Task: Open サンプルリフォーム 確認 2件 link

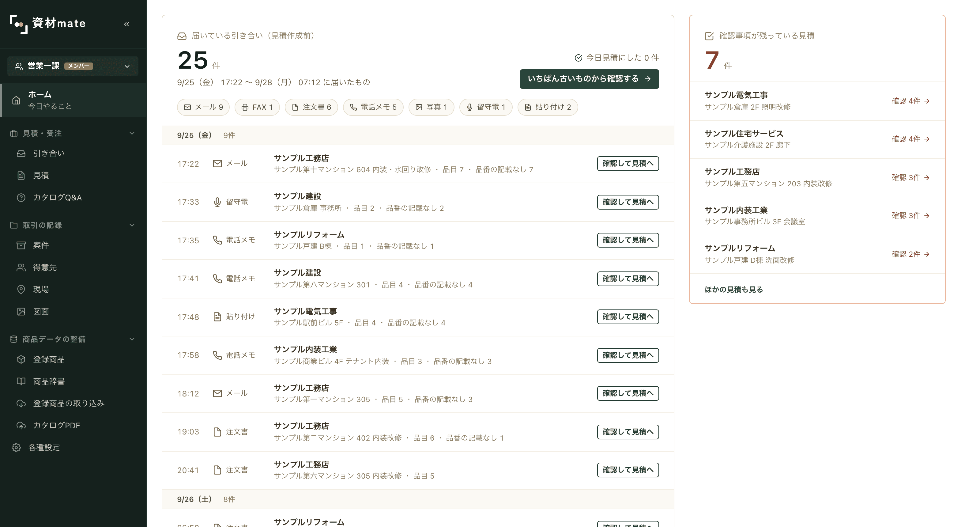Action: (910, 254)
